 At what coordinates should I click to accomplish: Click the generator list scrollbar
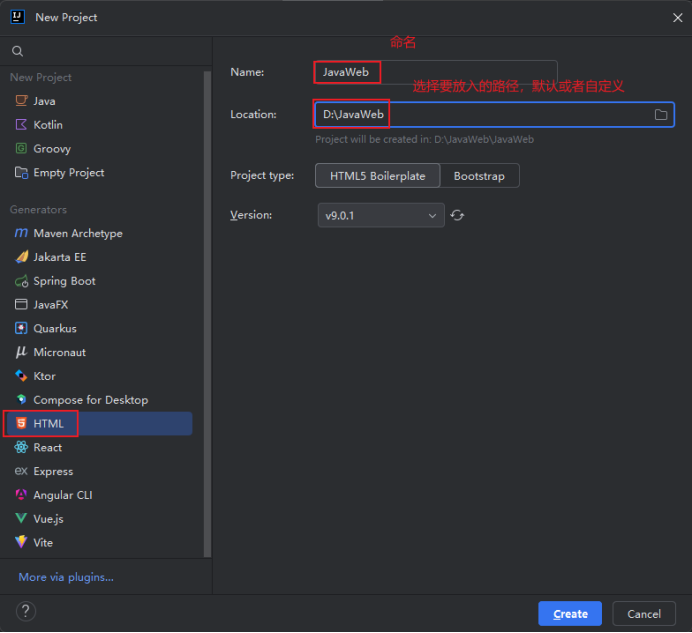(x=207, y=313)
